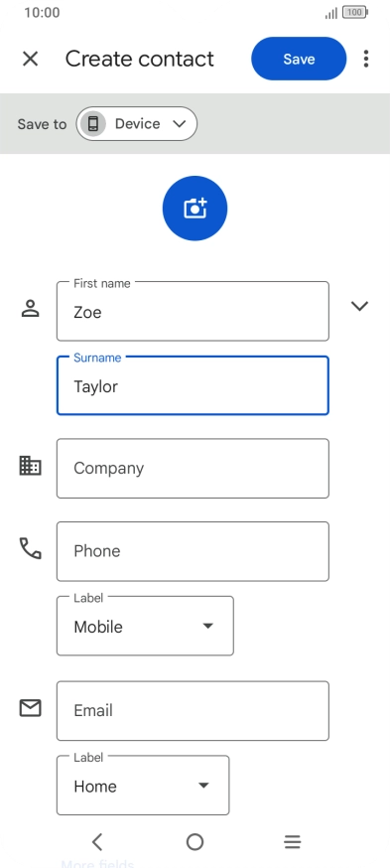This screenshot has height=868, width=390.
Task: Tap the Company input field
Action: (x=193, y=469)
